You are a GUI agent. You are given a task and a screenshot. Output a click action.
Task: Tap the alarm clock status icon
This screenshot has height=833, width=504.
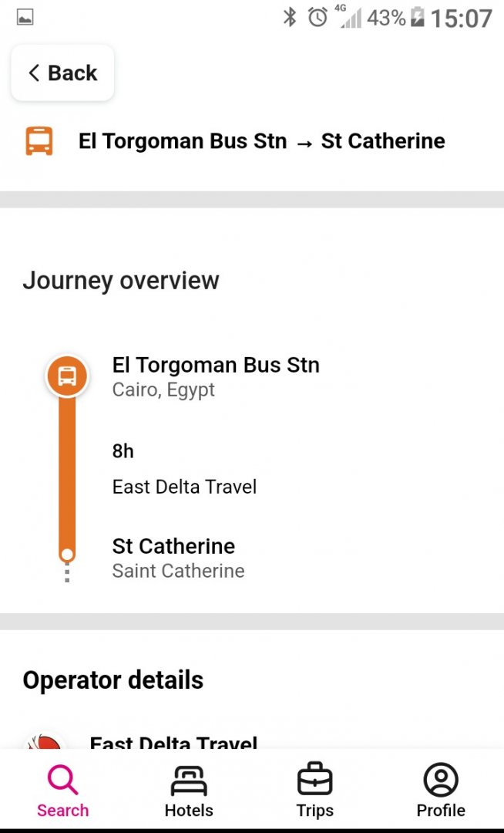point(318,17)
